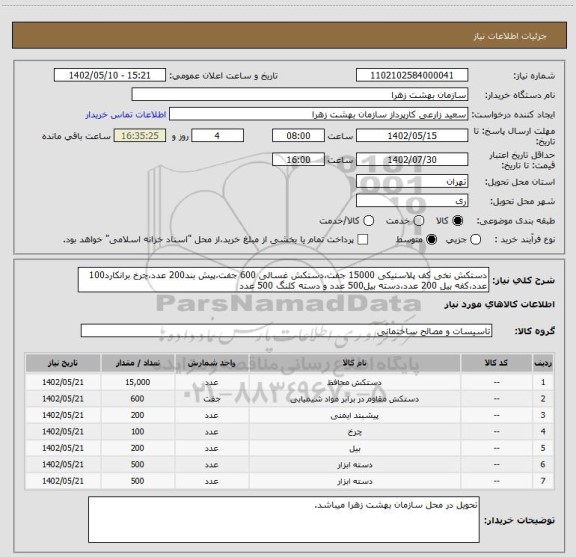Click the price validity date 1402/07/30 field

click(412, 159)
